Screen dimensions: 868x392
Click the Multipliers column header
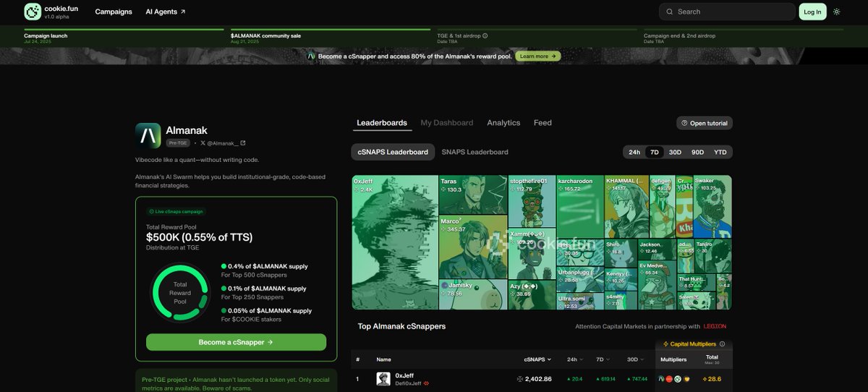pyautogui.click(x=674, y=359)
